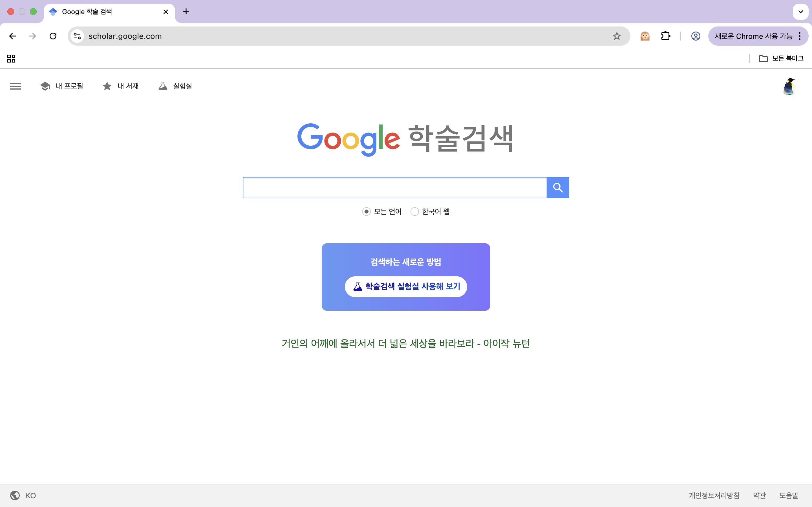
Task: Reload the current page
Action: [52, 36]
